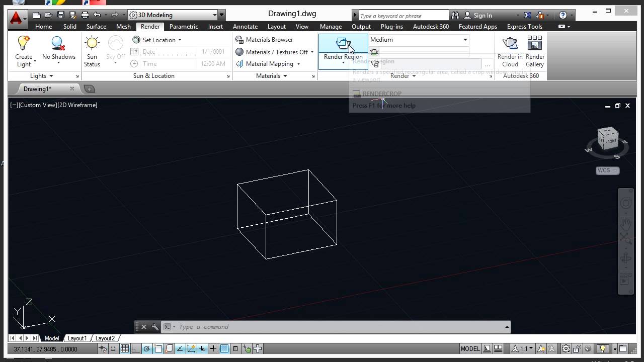Screen dimensions: 644x362
Task: Click the Create Light bulb icon
Action: coord(24,43)
